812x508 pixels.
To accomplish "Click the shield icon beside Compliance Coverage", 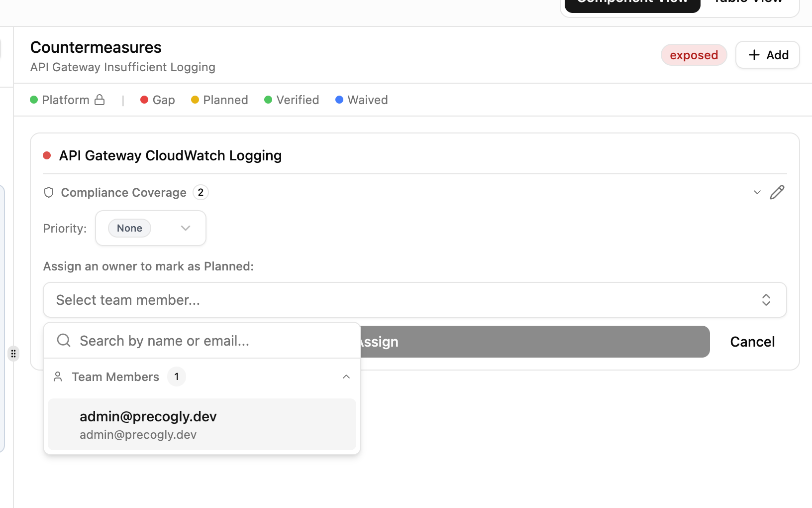I will point(49,192).
